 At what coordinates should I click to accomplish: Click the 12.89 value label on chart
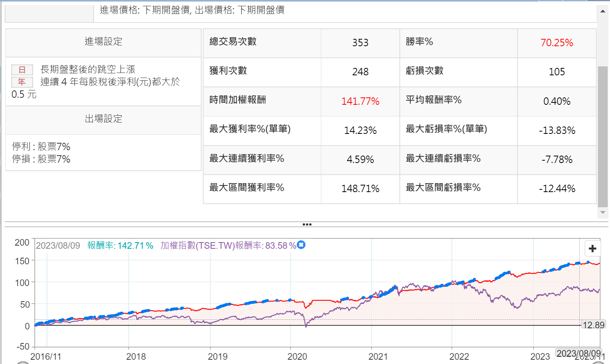coord(593,325)
